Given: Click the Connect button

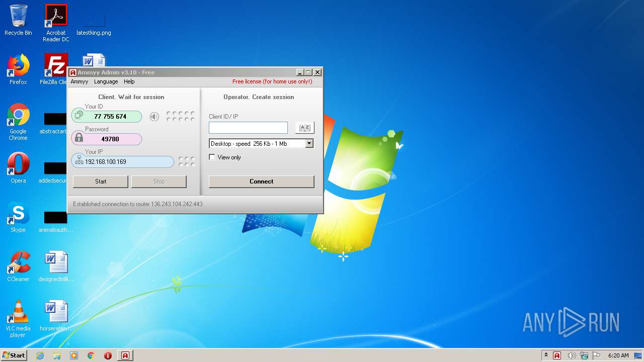Looking at the screenshot, I should point(262,182).
